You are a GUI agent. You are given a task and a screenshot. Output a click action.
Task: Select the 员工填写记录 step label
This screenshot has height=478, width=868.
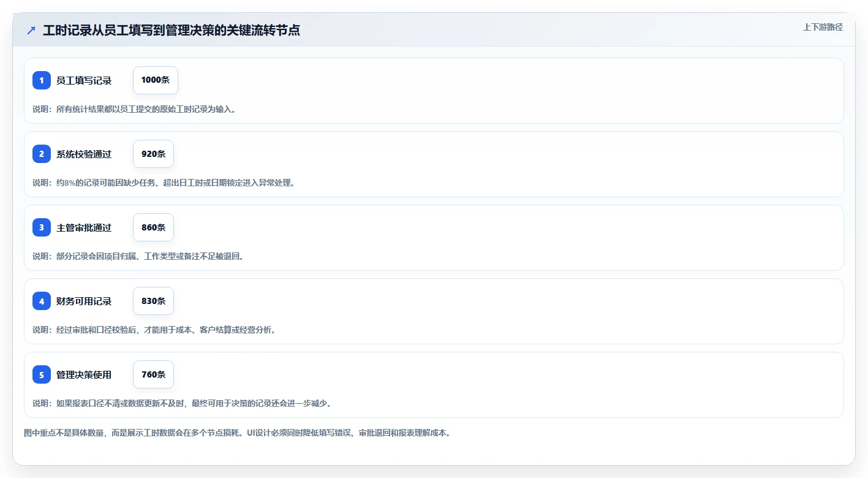pyautogui.click(x=84, y=80)
